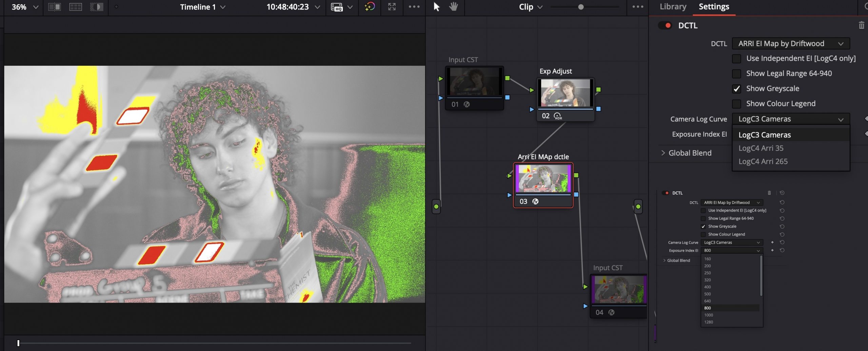Click the trash icon to delete the DCTL effect
Screen dimensions: 868x351
[862, 25]
